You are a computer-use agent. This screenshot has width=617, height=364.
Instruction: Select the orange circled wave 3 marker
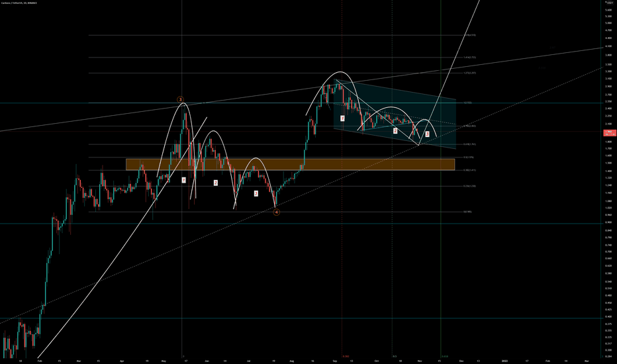point(181,99)
